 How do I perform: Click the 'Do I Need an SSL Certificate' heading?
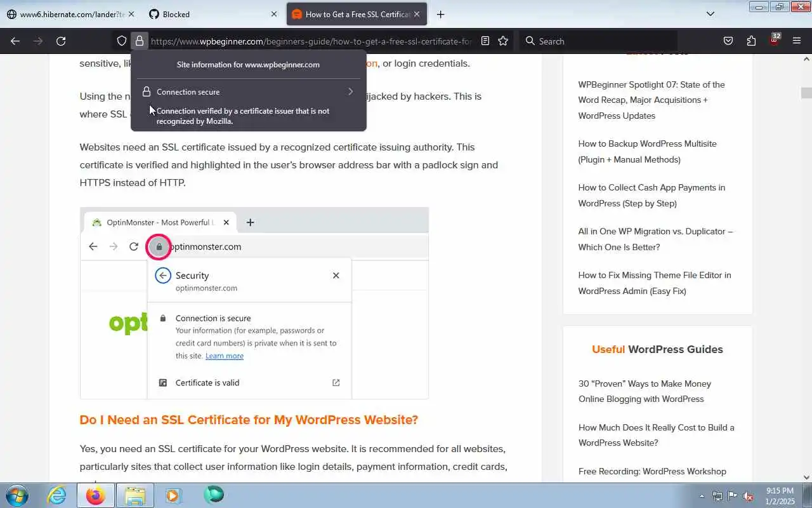coord(249,420)
